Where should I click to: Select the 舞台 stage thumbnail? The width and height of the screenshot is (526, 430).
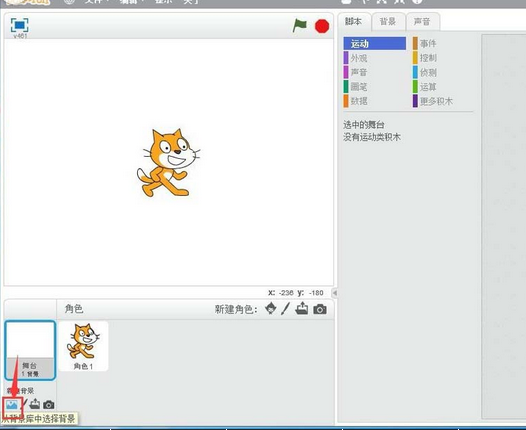(x=30, y=350)
